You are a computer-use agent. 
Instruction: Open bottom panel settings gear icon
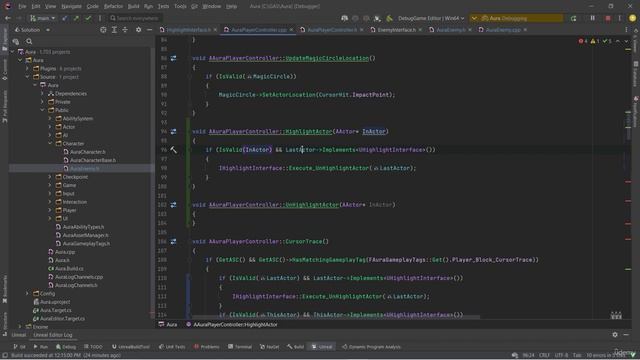[x=615, y=335]
